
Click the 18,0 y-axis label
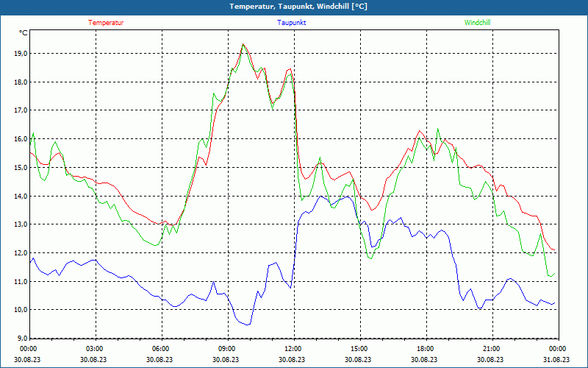point(21,82)
